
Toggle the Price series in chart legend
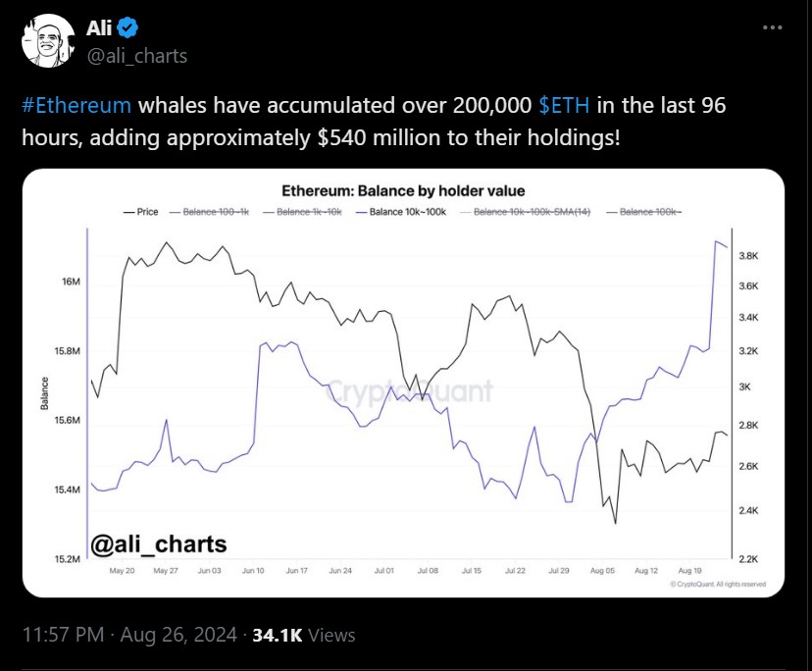coord(141,212)
